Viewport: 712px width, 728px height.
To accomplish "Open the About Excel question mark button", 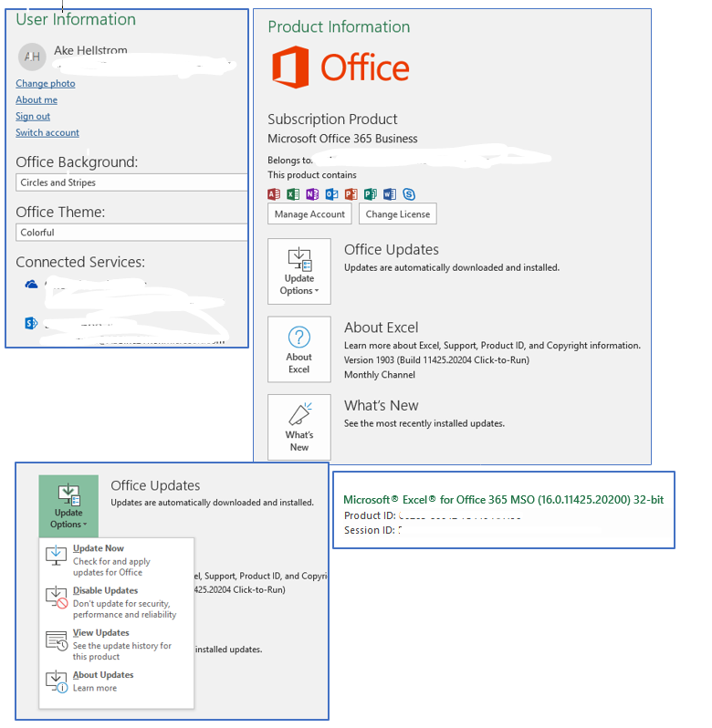I will coord(299,349).
